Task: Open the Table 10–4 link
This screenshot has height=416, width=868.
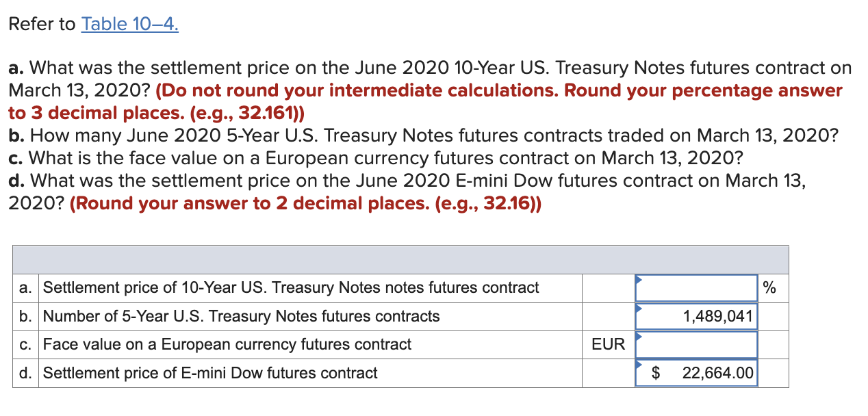Action: [x=129, y=24]
